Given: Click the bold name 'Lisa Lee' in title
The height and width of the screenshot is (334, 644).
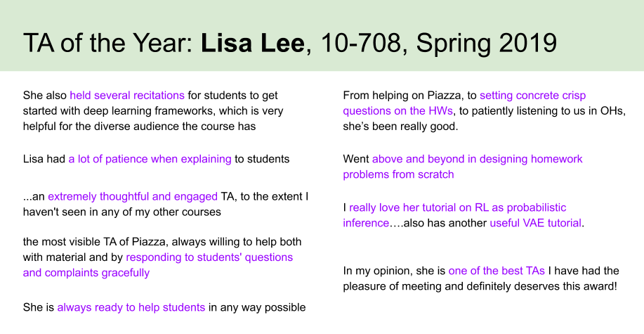Looking at the screenshot, I should [x=253, y=43].
